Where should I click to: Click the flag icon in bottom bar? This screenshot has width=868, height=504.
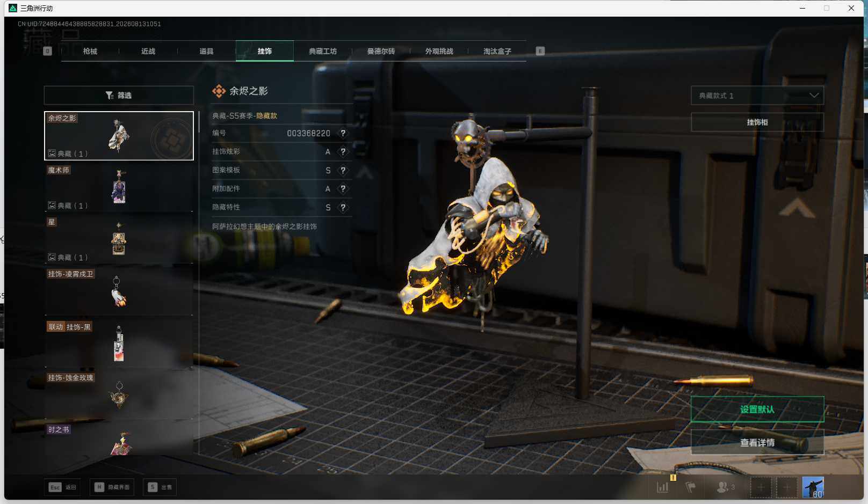(x=691, y=487)
